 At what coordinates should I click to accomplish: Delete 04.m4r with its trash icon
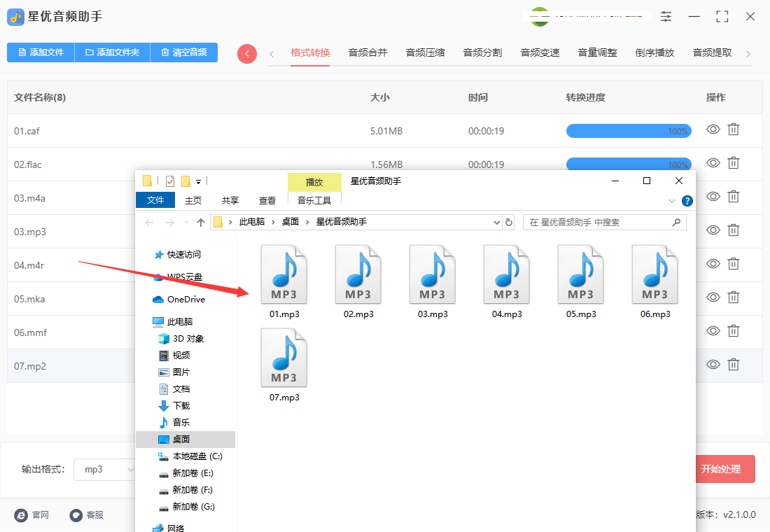click(x=733, y=264)
